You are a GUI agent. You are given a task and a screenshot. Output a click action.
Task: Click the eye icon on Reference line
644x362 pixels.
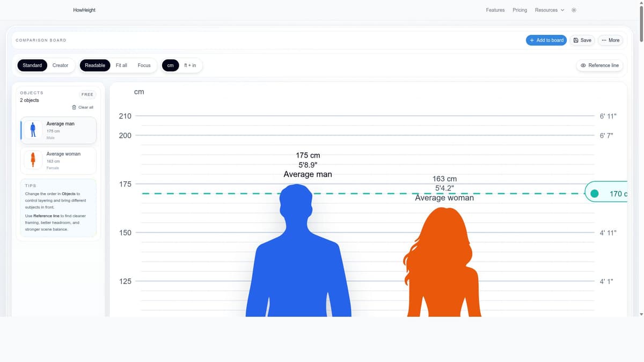click(x=583, y=65)
